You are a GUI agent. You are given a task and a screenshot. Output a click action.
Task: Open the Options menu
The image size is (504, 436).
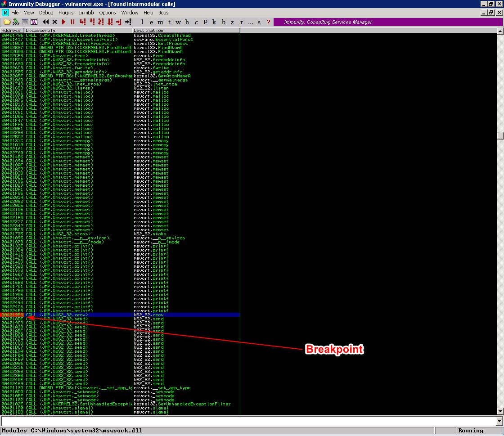(108, 13)
